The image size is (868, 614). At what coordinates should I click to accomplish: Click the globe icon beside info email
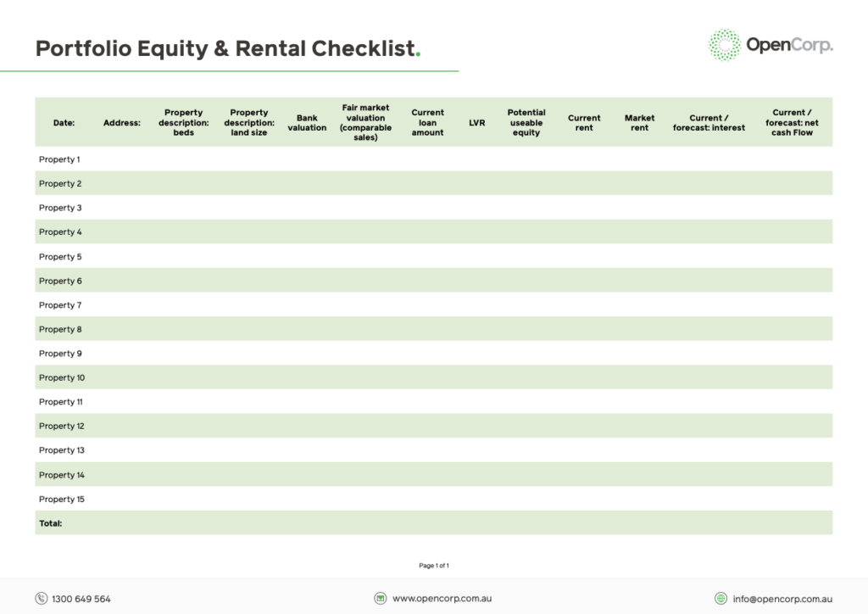click(721, 599)
